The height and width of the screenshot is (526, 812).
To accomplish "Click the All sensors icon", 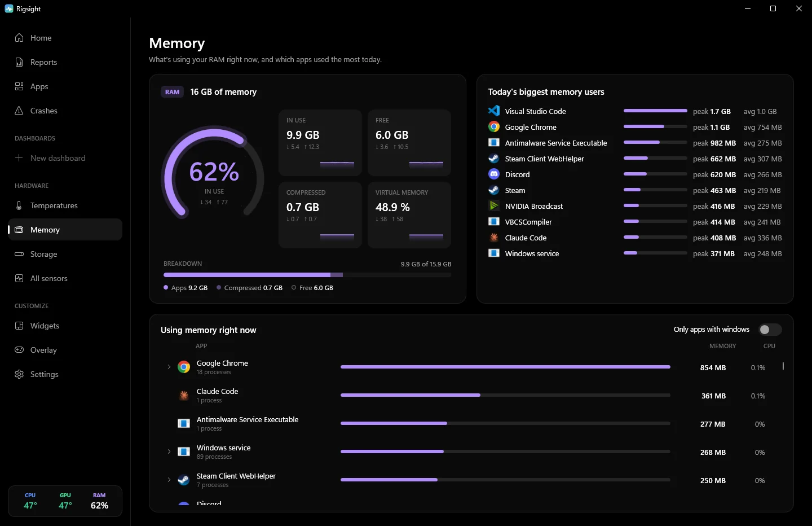I will 19,278.
